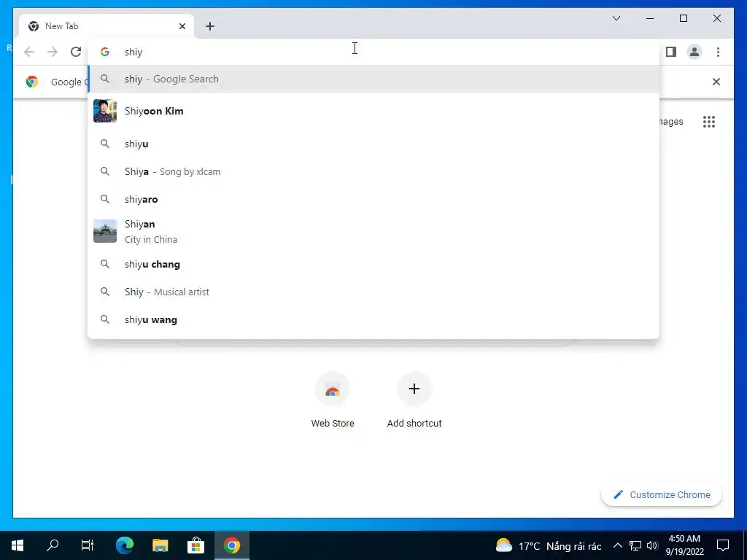
Task: Open the side panel icon
Action: pos(671,52)
